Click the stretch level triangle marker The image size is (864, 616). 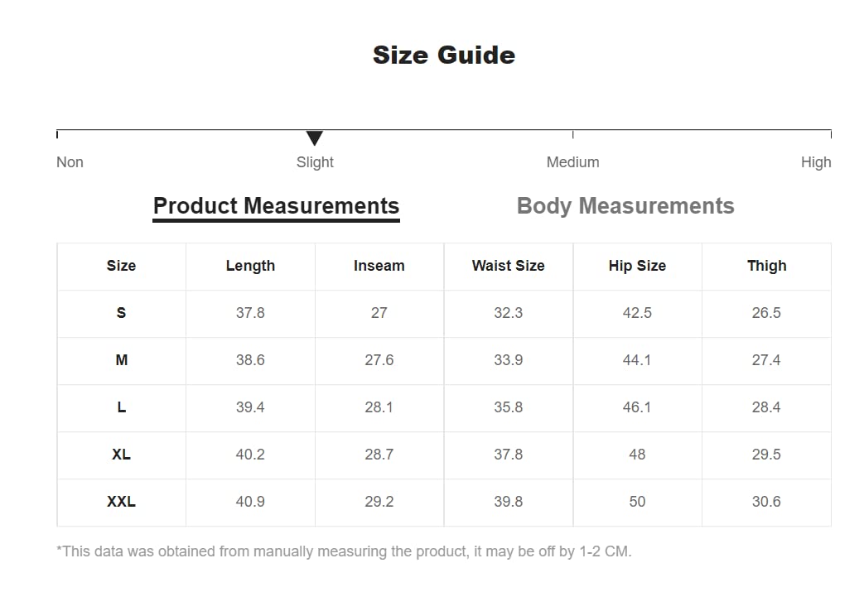tap(314, 138)
